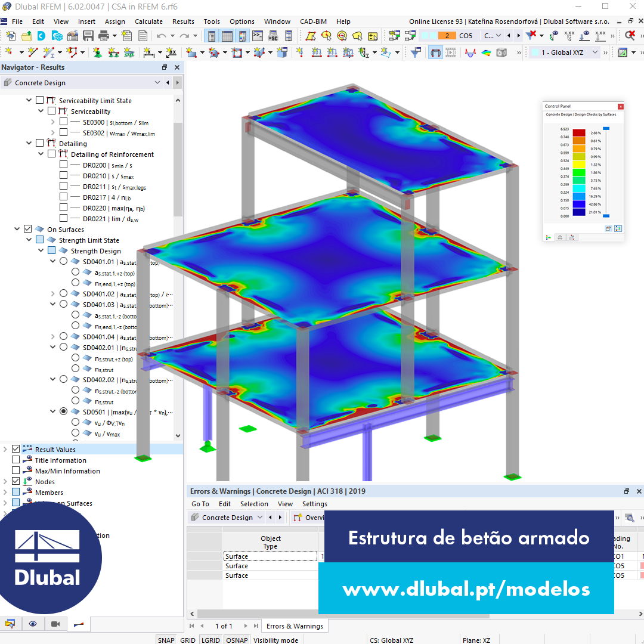Click the member result diagram icon

tap(470, 52)
